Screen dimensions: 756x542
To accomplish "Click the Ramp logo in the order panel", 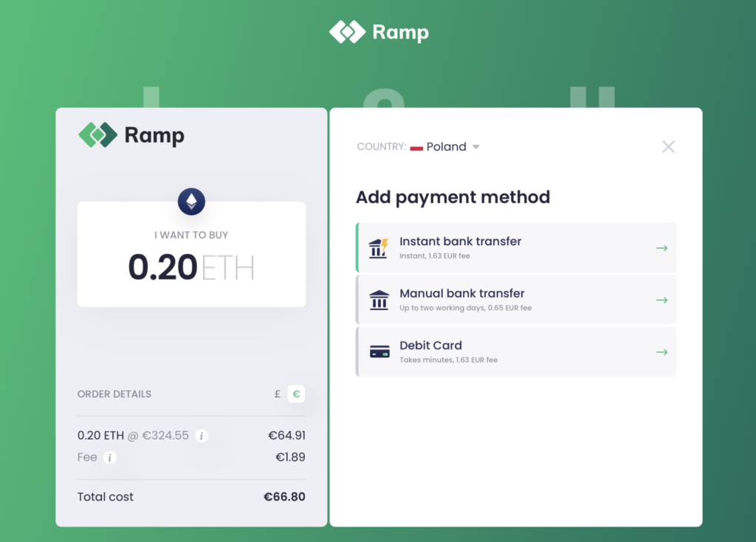I will point(131,134).
